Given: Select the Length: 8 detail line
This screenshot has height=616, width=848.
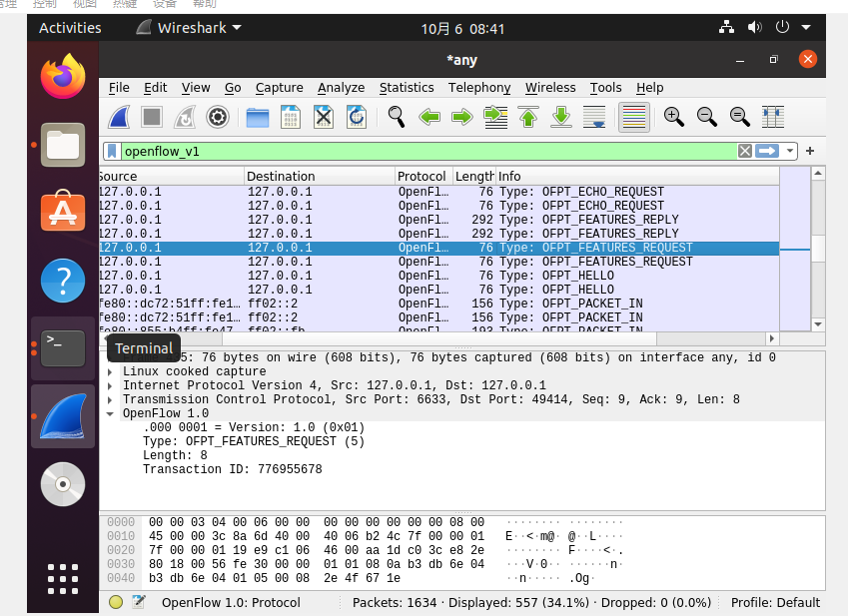Looking at the screenshot, I should point(175,455).
